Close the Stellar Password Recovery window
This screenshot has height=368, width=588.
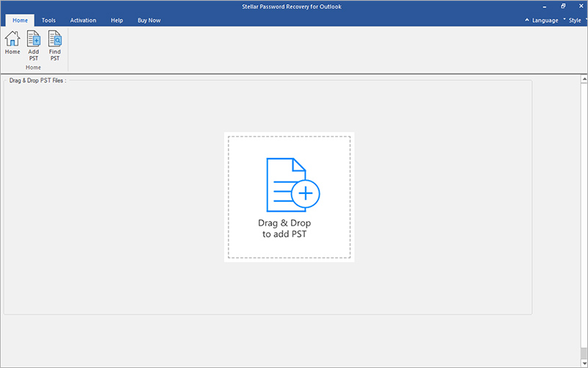click(x=581, y=6)
